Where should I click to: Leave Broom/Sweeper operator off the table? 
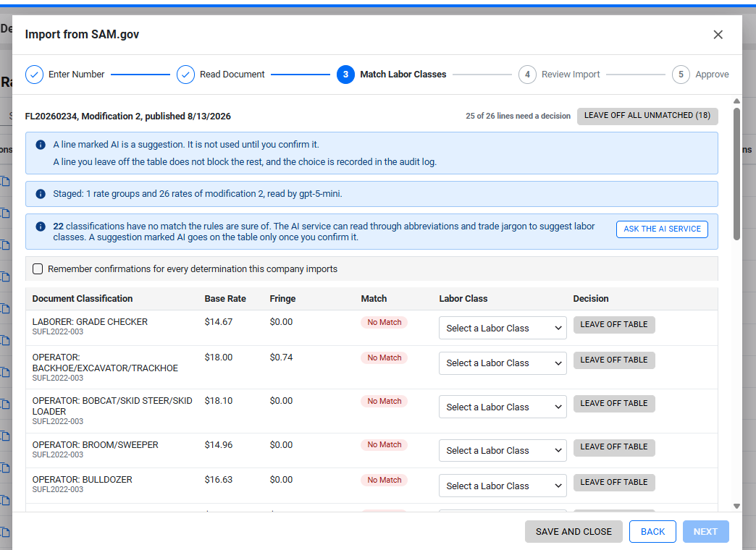614,447
